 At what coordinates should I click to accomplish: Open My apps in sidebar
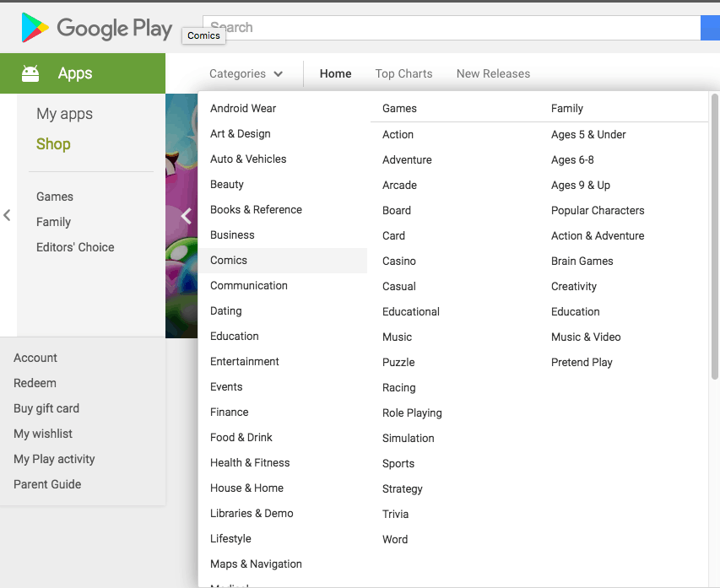coord(64,114)
